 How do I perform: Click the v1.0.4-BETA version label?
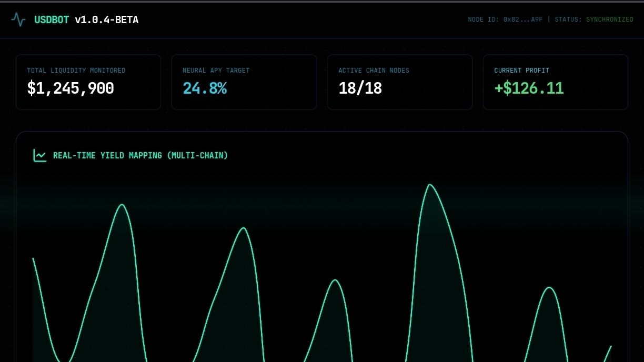point(107,20)
